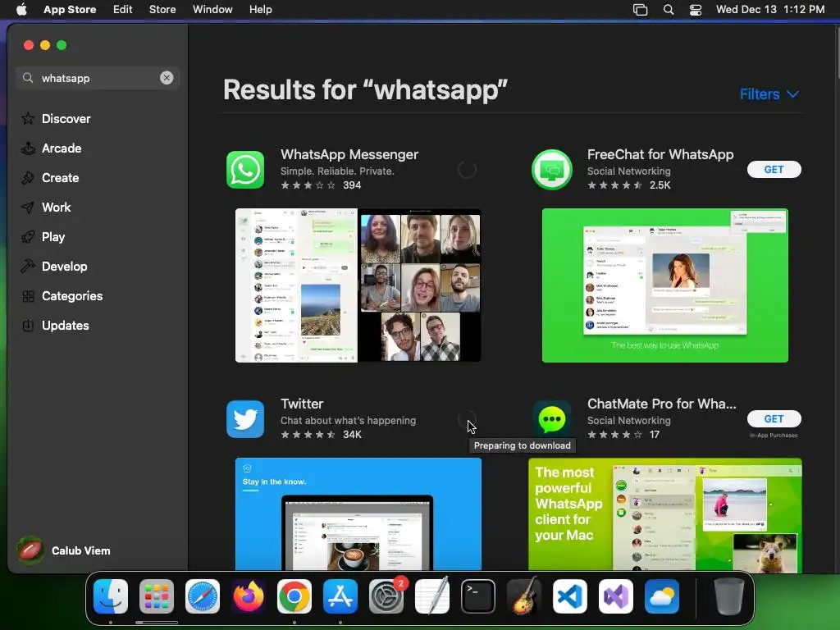Get FreeChat for WhatsApp
840x630 pixels.
(774, 169)
